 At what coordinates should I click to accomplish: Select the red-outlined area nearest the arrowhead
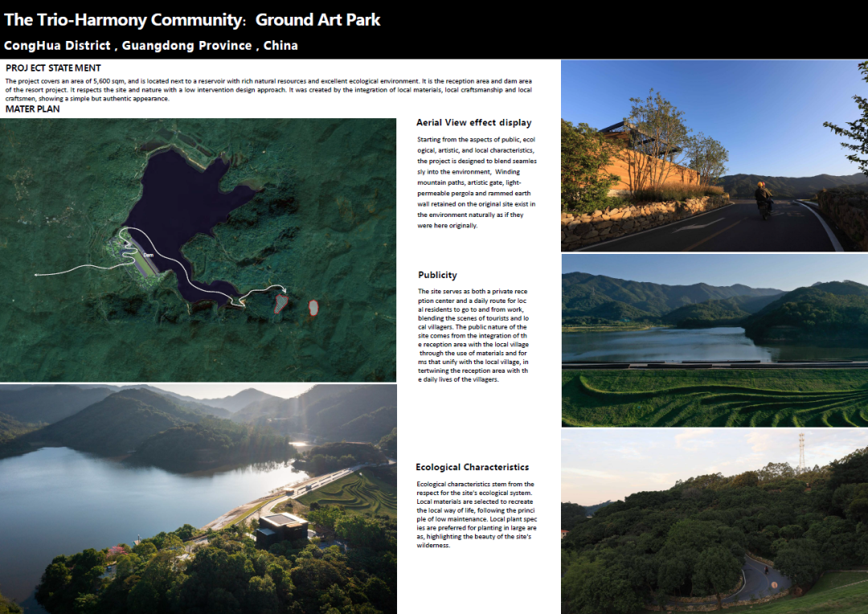pyautogui.click(x=281, y=303)
